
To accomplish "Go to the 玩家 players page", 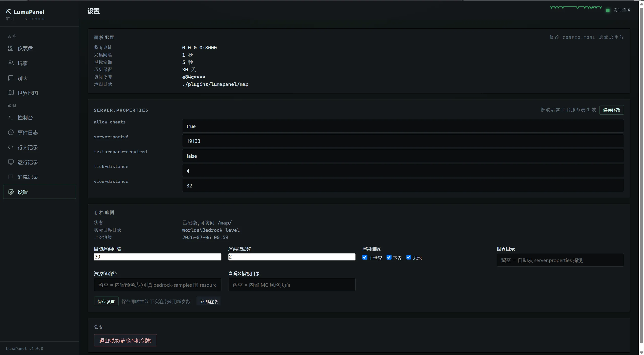I will point(40,63).
